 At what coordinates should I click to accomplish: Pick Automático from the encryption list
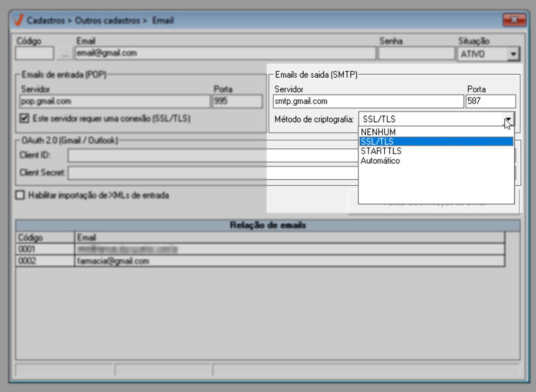pos(436,161)
